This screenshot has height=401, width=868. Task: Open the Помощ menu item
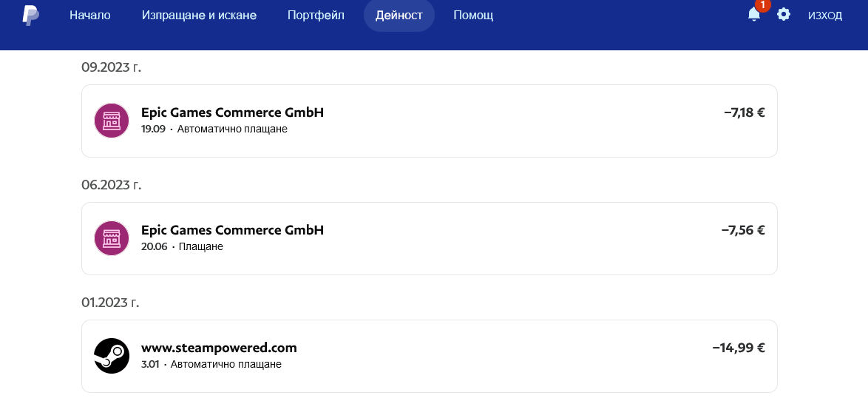tap(473, 16)
